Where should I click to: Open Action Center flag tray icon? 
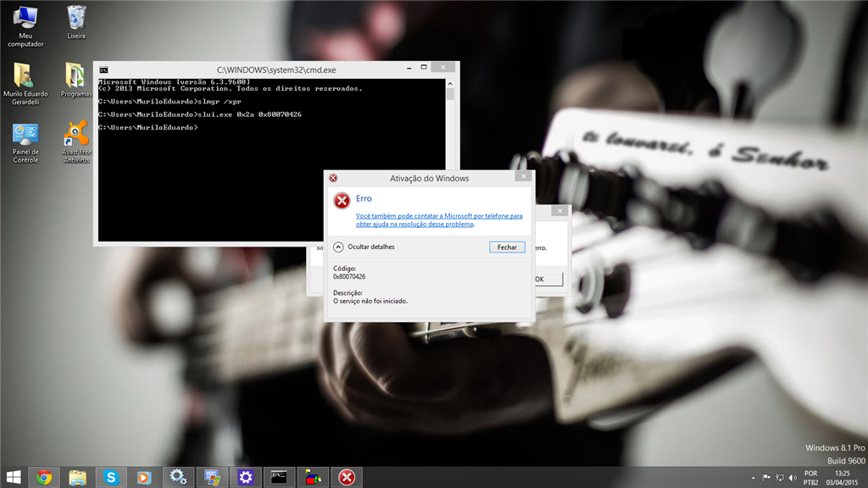click(766, 478)
